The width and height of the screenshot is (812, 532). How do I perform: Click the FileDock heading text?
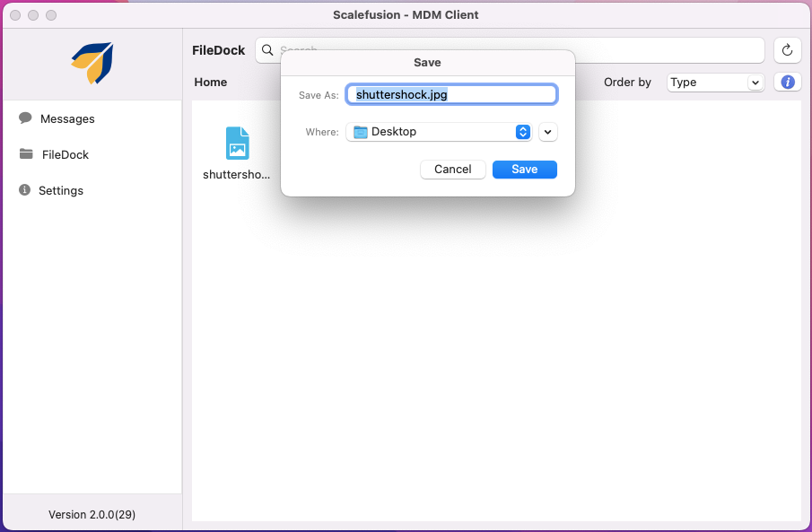pos(219,50)
